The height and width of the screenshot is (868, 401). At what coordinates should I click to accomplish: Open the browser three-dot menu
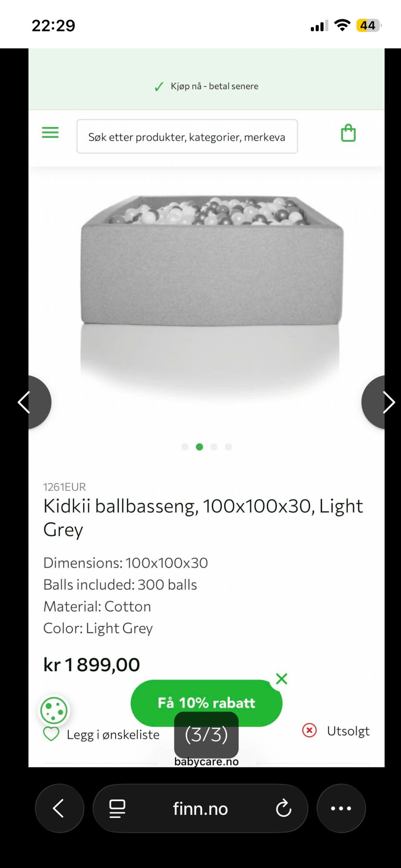[341, 808]
